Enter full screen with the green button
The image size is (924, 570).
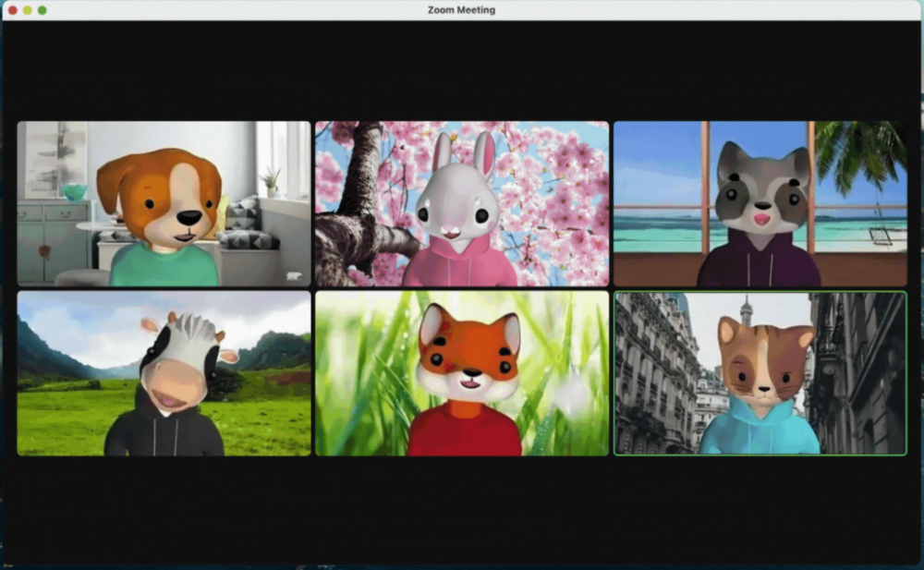[x=43, y=10]
